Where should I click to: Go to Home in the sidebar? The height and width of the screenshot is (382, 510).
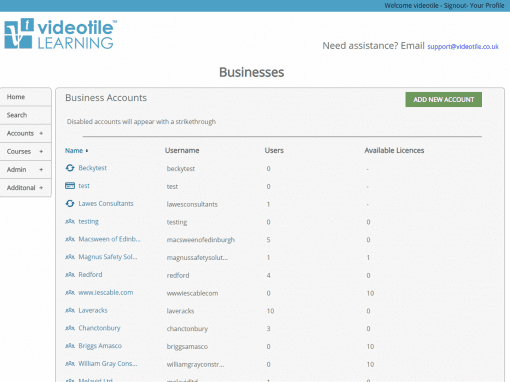coord(26,97)
